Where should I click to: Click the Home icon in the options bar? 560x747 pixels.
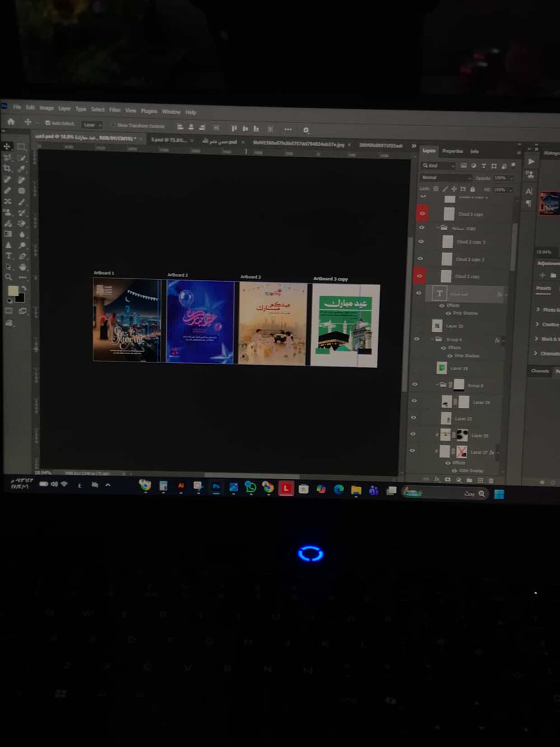(11, 123)
